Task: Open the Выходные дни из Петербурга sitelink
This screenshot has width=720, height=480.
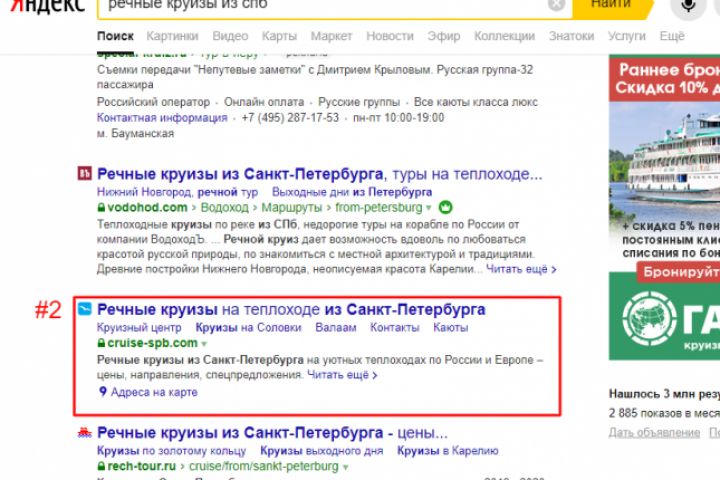Action: pos(352,192)
